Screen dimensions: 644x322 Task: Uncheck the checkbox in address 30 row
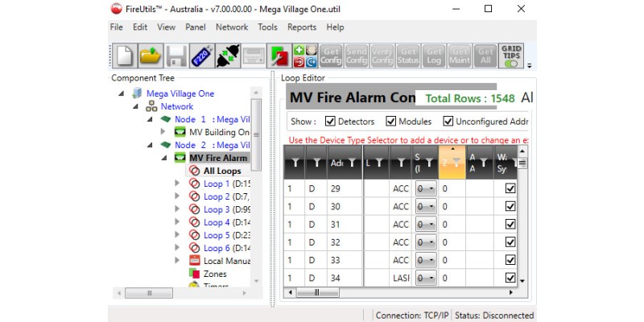coord(510,206)
